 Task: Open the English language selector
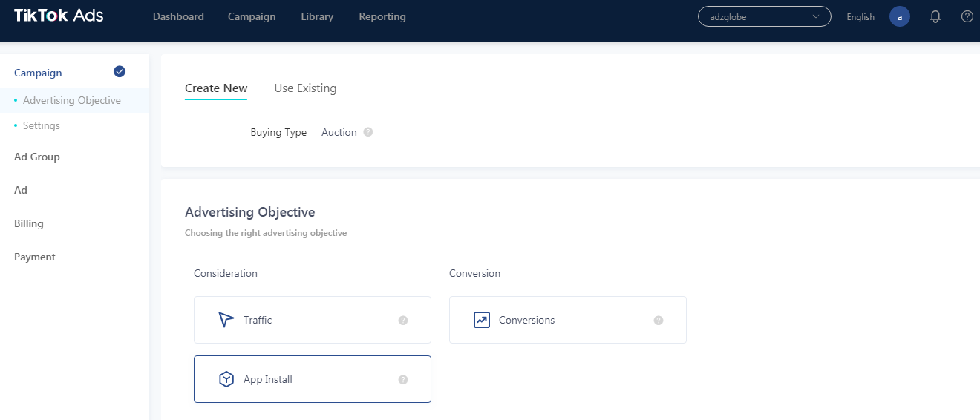pos(860,17)
